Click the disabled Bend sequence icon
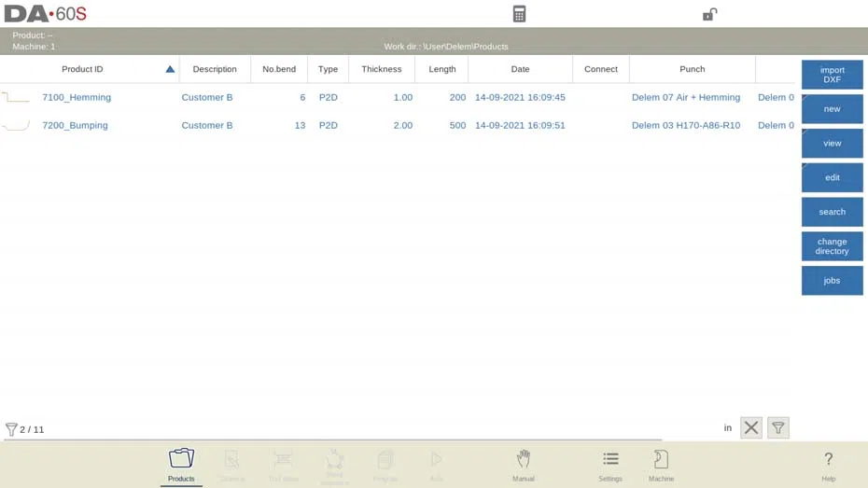This screenshot has width=868, height=488. (x=334, y=467)
